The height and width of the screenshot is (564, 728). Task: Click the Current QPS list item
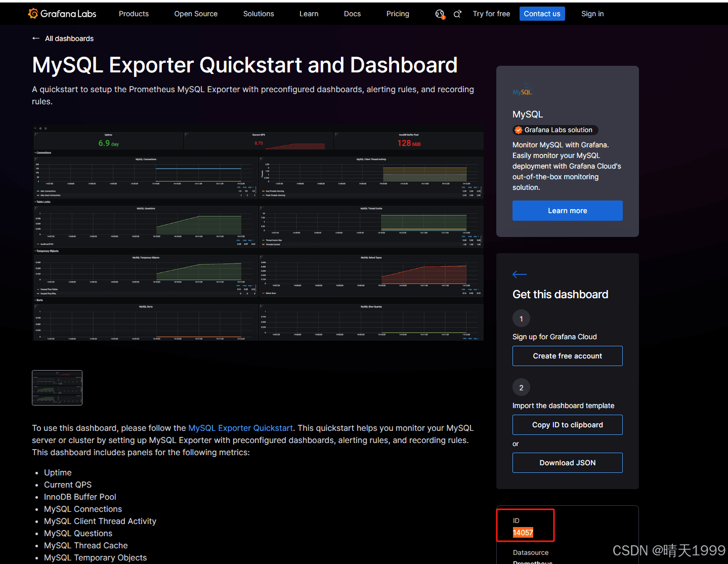point(68,485)
